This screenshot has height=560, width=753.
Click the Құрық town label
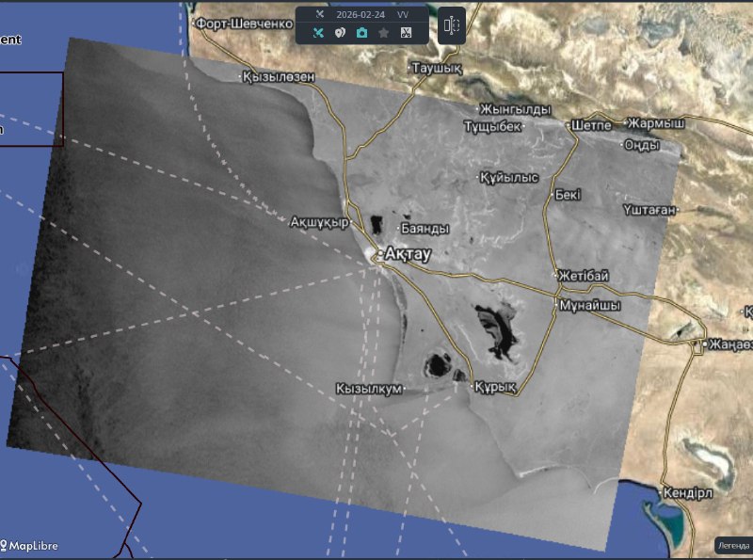coord(495,387)
